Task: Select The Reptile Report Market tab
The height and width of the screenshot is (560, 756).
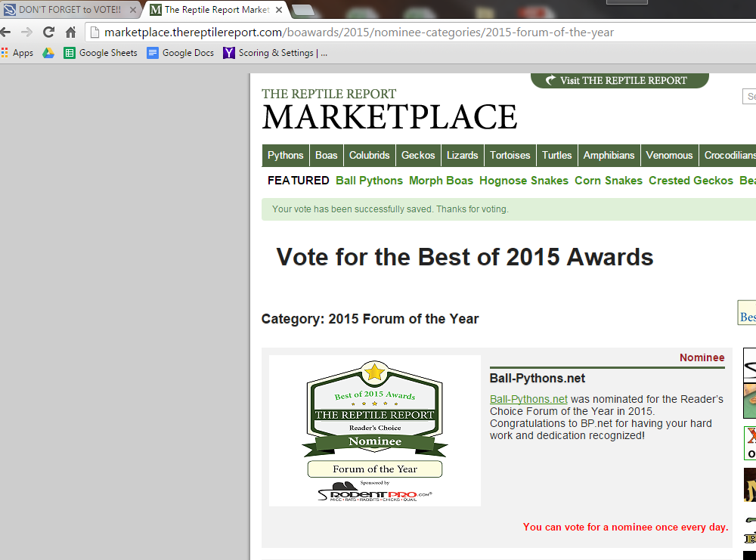Action: click(x=216, y=10)
